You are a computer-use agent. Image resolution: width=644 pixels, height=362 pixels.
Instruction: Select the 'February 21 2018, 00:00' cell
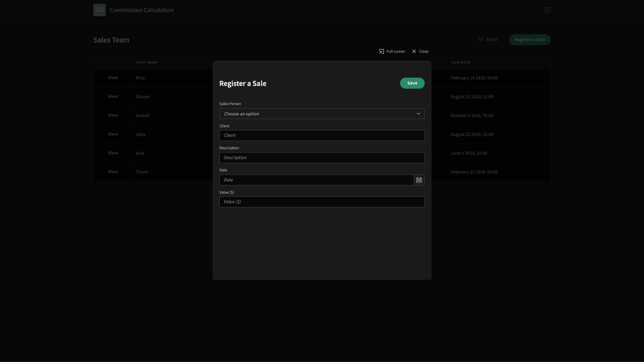point(474,172)
